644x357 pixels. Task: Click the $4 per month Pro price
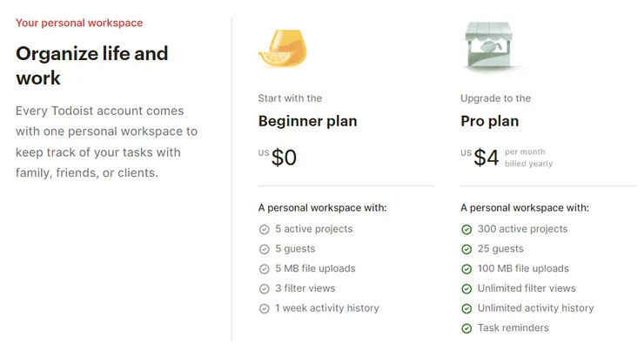pos(486,158)
